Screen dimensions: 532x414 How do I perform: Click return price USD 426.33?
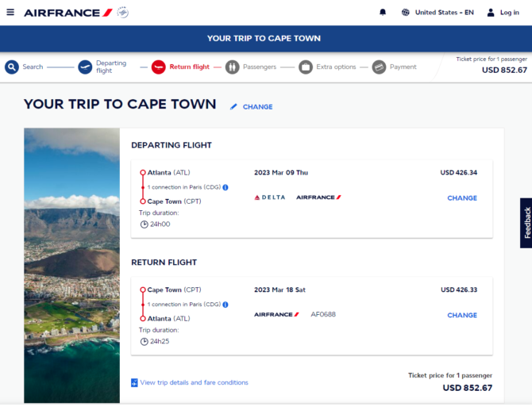(459, 289)
